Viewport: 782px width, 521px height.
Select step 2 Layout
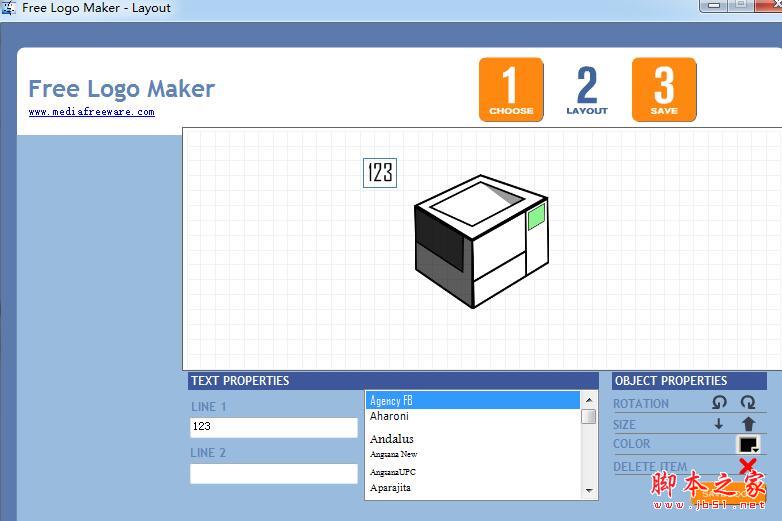pyautogui.click(x=587, y=90)
